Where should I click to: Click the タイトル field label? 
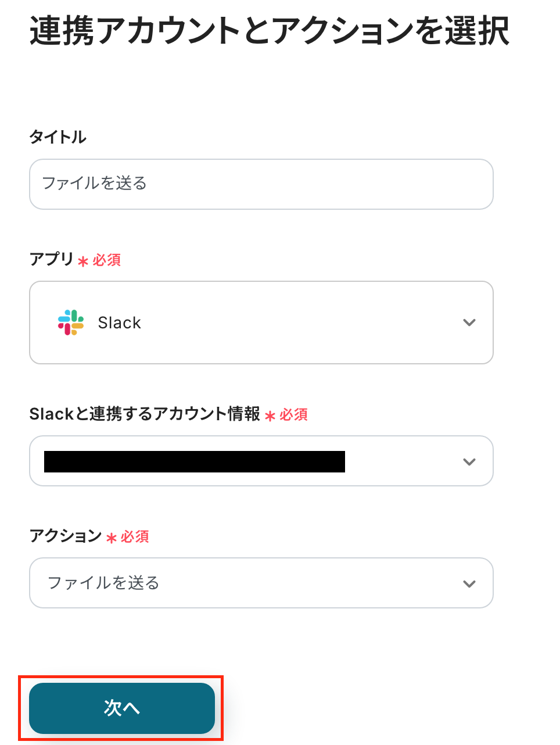pos(58,137)
